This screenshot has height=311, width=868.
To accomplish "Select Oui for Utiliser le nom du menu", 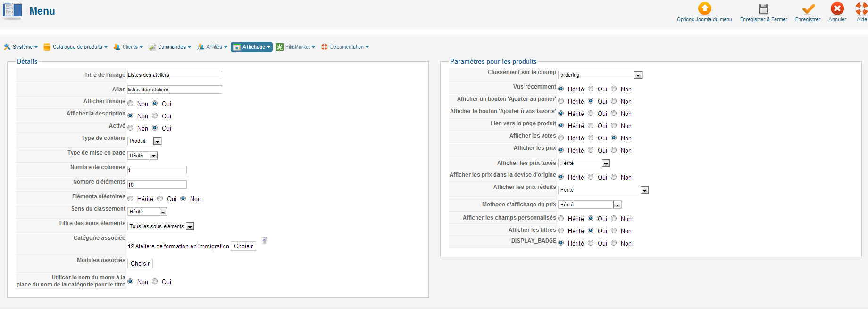I will point(155,281).
